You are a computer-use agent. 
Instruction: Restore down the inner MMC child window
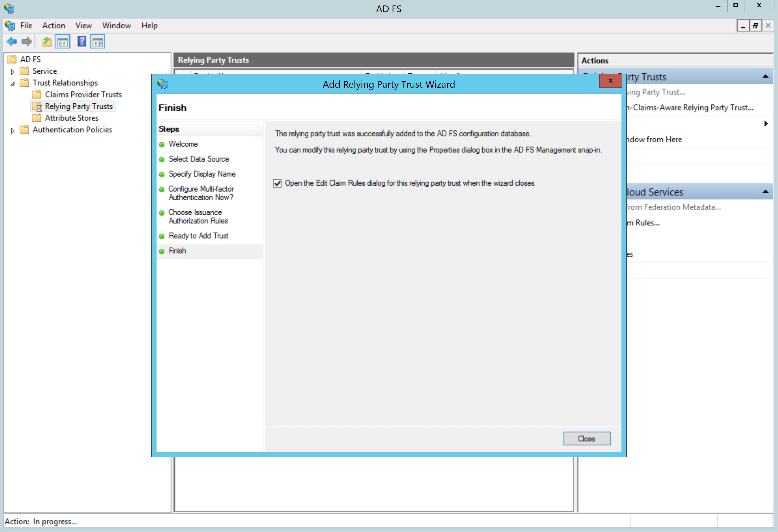[x=756, y=26]
